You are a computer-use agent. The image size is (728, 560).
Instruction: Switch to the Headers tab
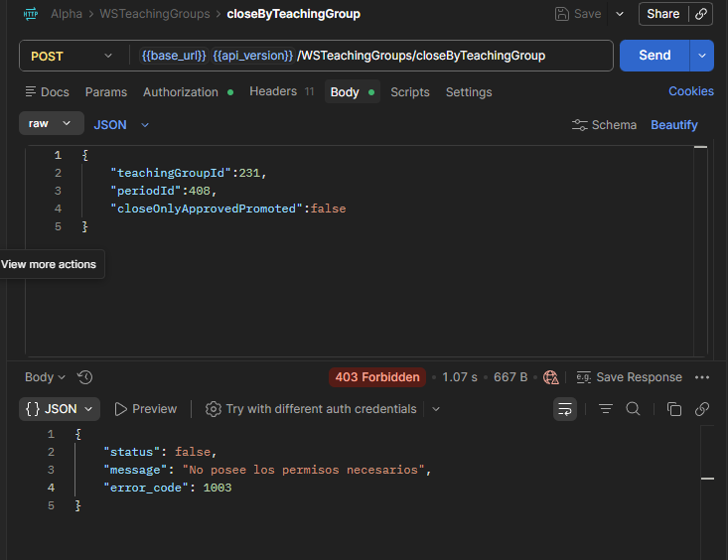tap(282, 91)
